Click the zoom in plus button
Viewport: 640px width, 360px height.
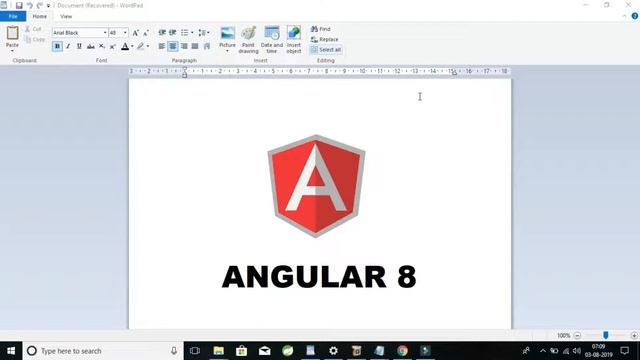point(634,336)
